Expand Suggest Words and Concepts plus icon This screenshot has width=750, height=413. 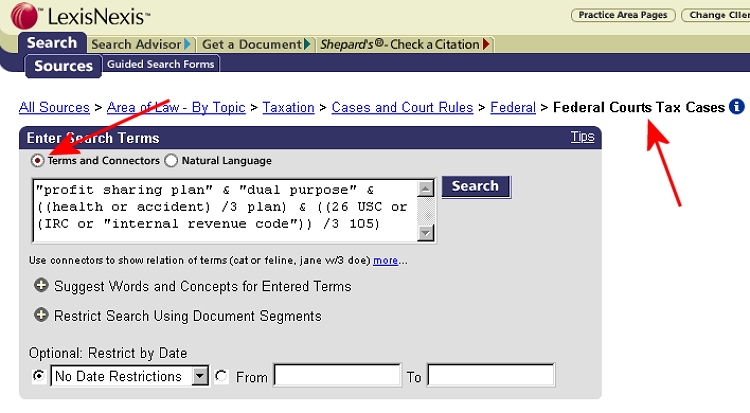pos(41,286)
